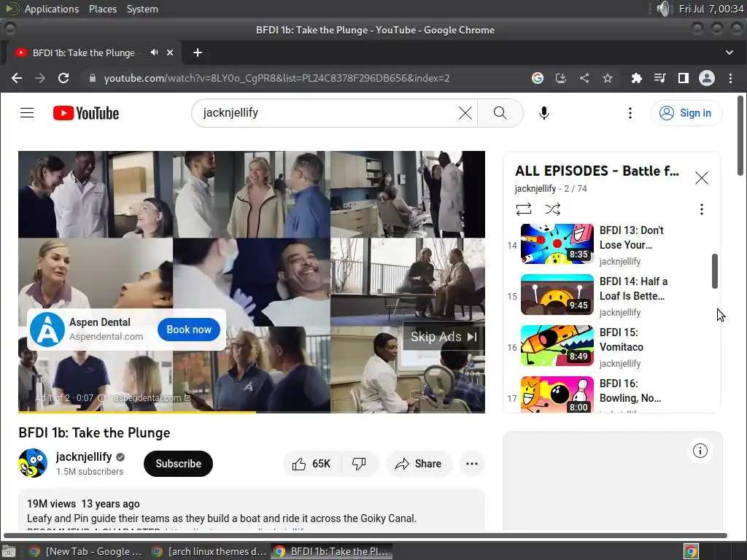Open jacknjellify channel avatar

click(x=33, y=463)
